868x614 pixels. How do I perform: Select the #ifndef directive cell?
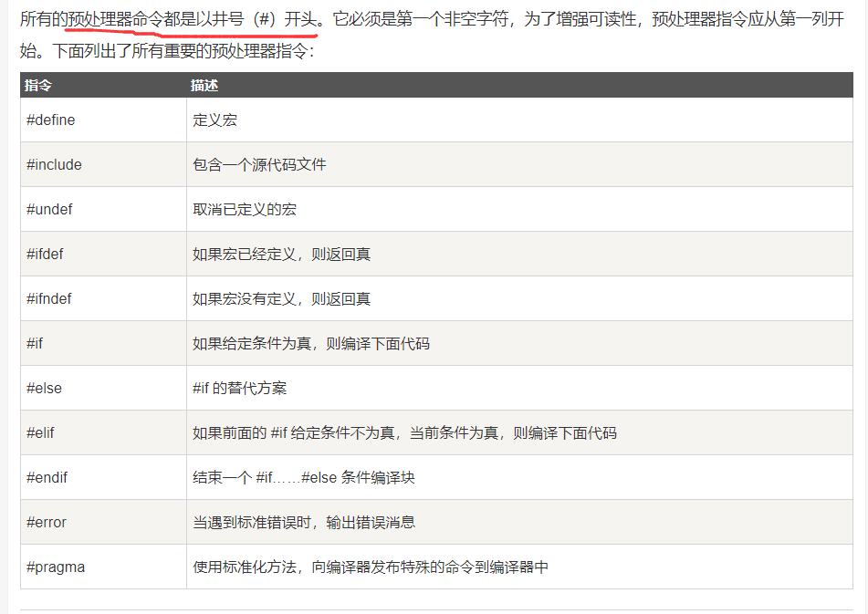coord(49,299)
